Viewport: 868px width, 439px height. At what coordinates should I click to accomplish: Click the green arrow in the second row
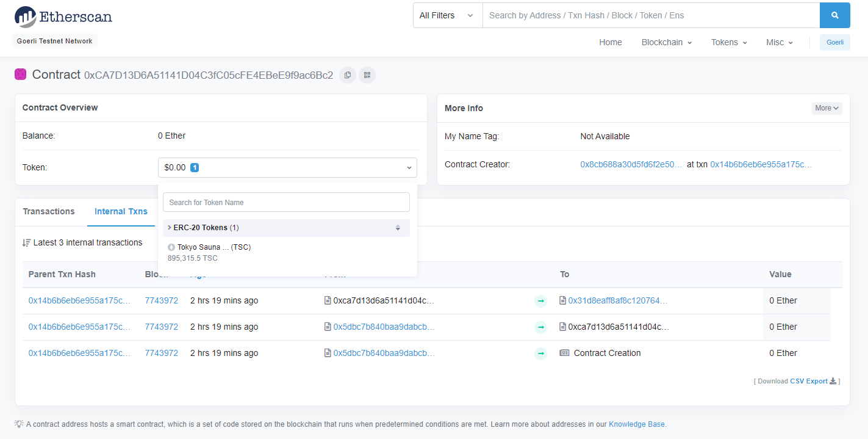pos(540,327)
